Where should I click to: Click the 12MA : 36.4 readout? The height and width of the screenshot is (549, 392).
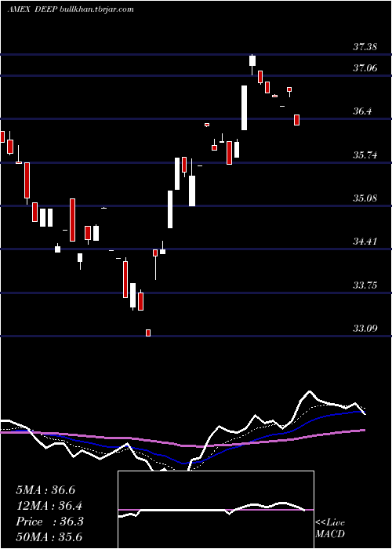click(x=49, y=506)
